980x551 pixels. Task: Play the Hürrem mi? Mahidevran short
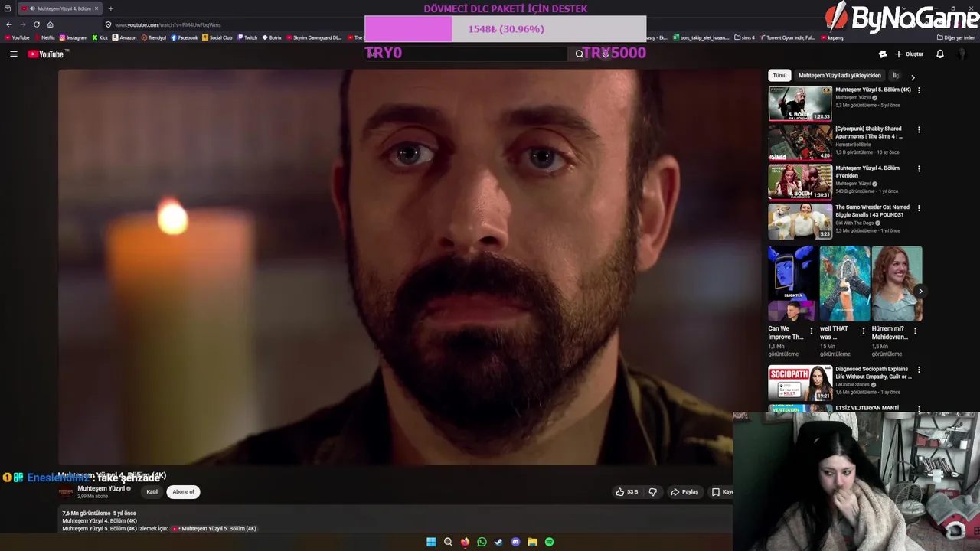tap(897, 283)
